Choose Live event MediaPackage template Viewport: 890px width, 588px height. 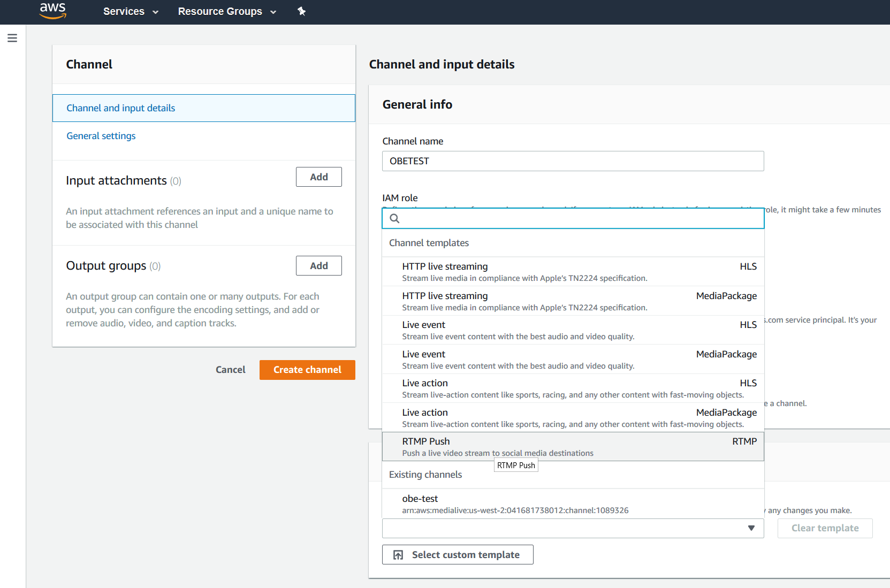(573, 360)
